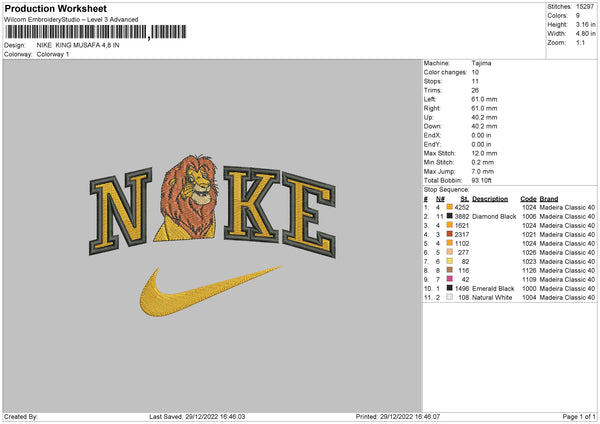Click the orange swatch in stop row 1

coord(449,207)
